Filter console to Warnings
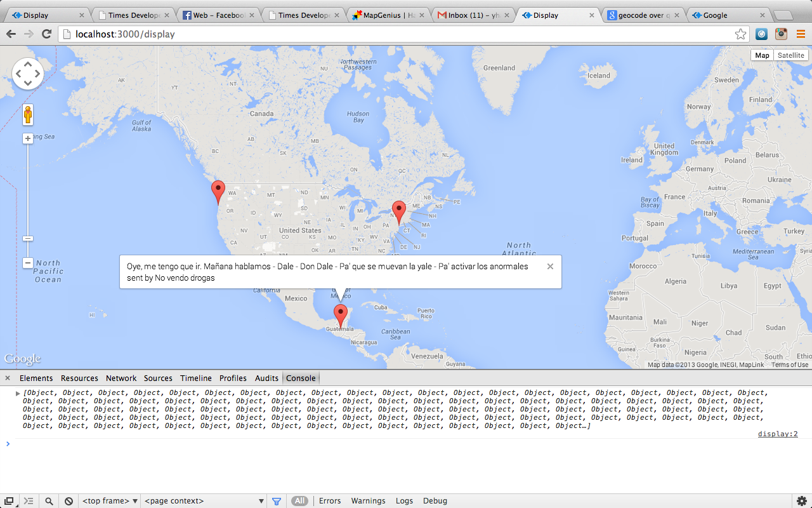The image size is (812, 508). [368, 501]
